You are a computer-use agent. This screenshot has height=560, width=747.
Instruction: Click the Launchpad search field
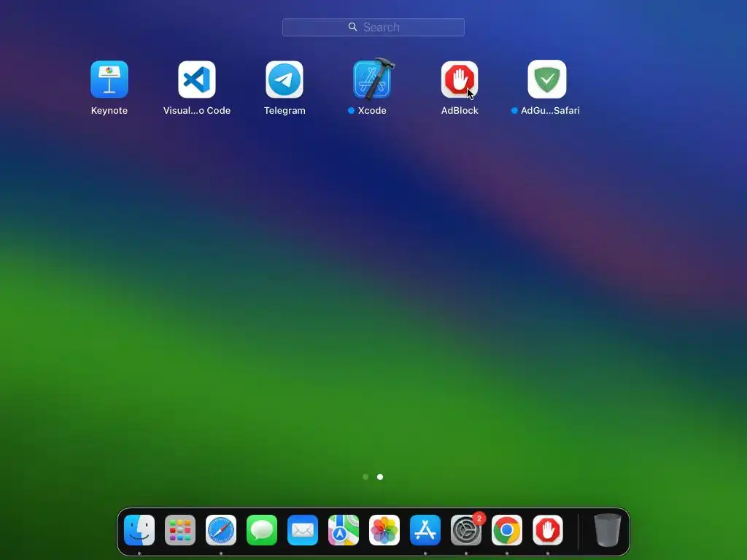coord(373,27)
